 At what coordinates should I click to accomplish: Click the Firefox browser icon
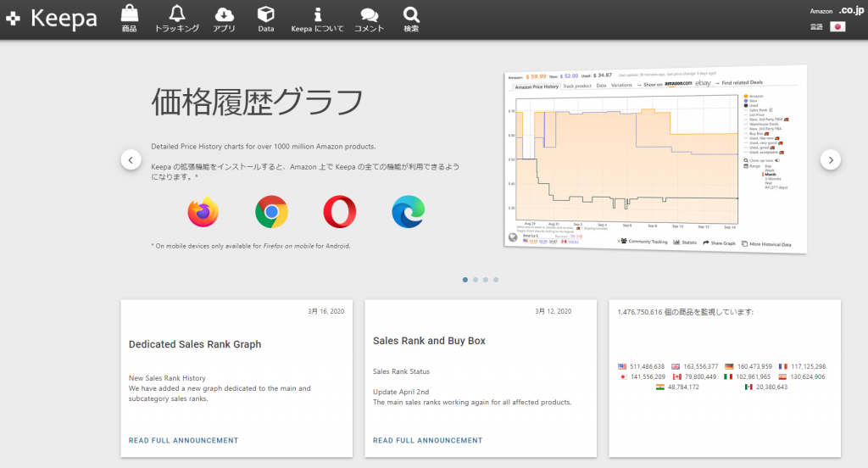coord(203,212)
